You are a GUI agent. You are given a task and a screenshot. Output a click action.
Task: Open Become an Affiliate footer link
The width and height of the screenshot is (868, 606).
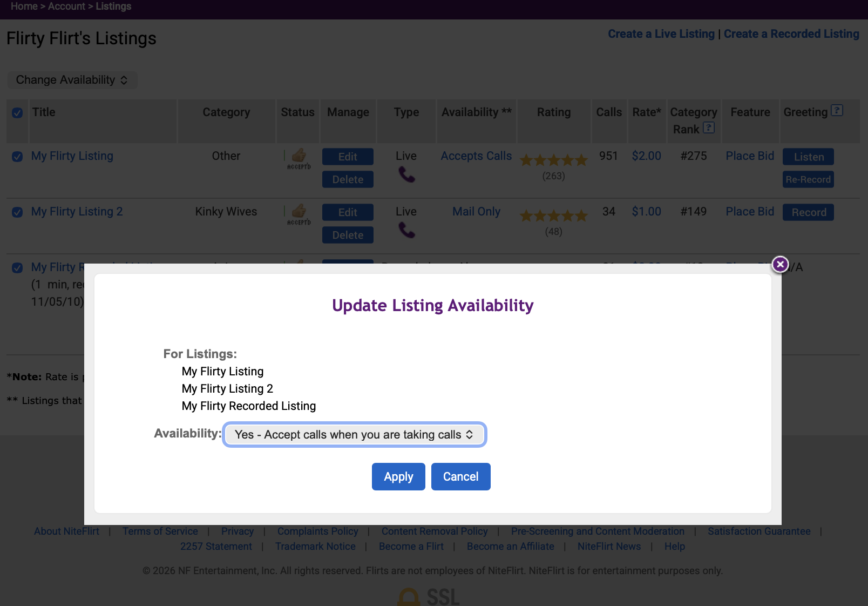point(511,547)
